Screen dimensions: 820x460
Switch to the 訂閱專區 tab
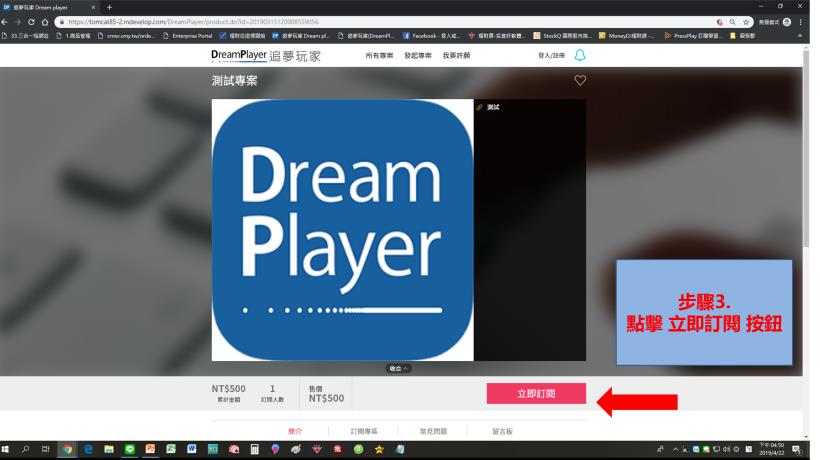[x=364, y=431]
